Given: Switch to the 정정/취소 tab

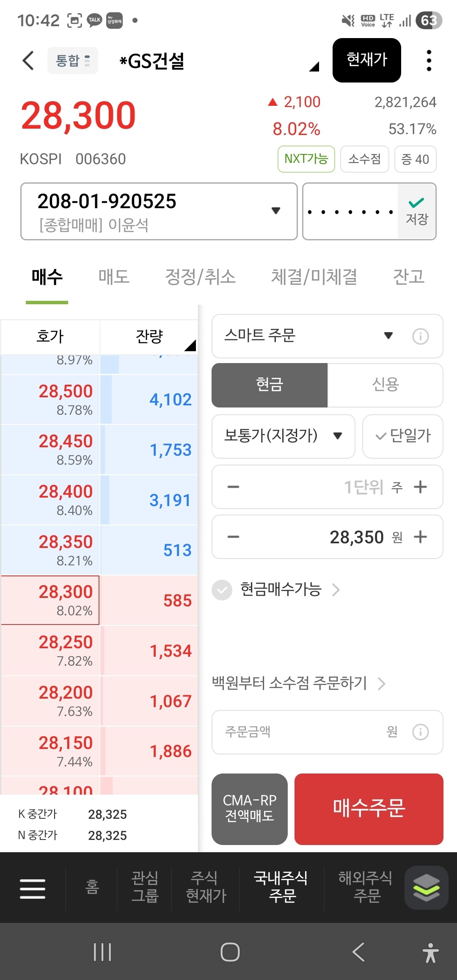Looking at the screenshot, I should pos(200,277).
